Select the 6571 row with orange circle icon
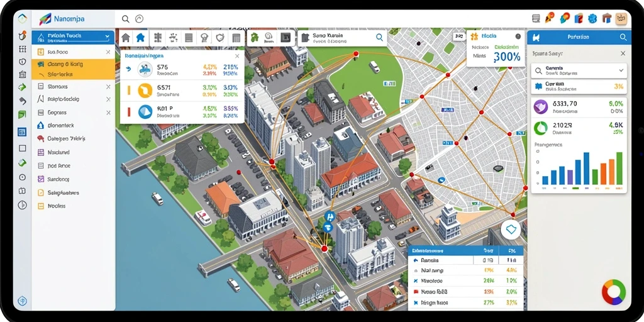 [x=182, y=91]
